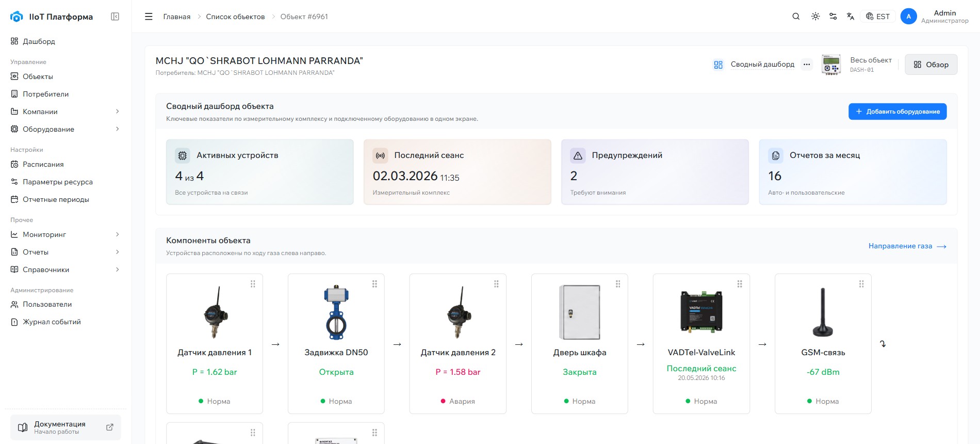The height and width of the screenshot is (444, 980).
Task: Click Авария status on Датчик давления 2
Action: coord(458,401)
